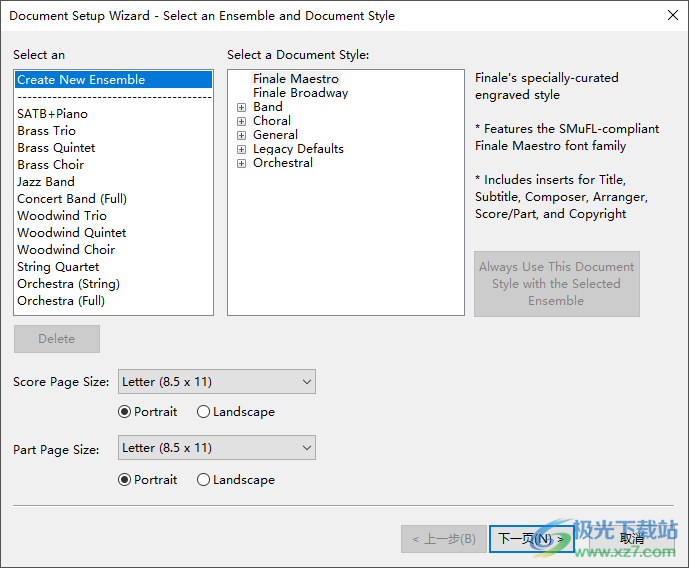689x568 pixels.
Task: Choose Orchestra (Full) ensemble
Action: click(x=61, y=301)
